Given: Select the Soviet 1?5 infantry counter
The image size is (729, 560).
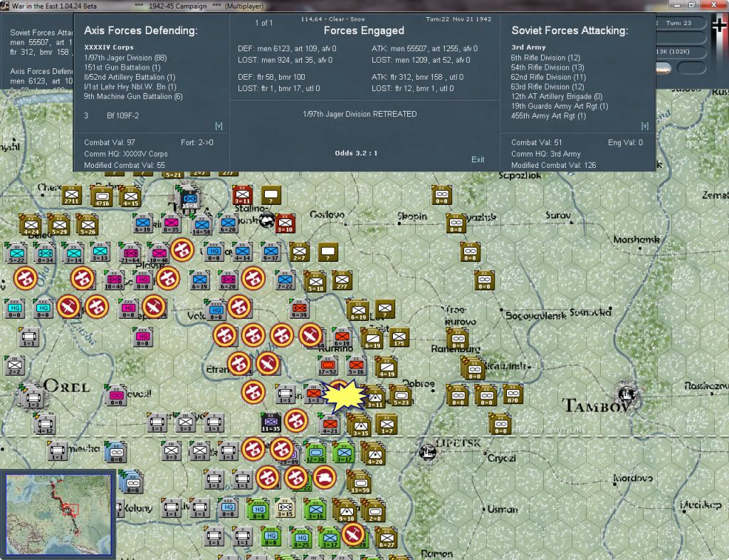Looking at the screenshot, I should [x=399, y=337].
